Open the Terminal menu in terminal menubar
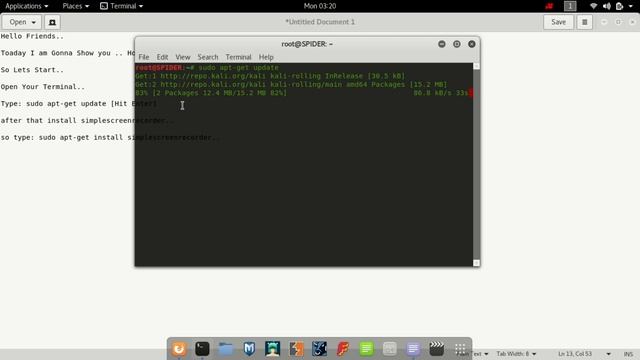The height and width of the screenshot is (360, 640). tap(238, 57)
